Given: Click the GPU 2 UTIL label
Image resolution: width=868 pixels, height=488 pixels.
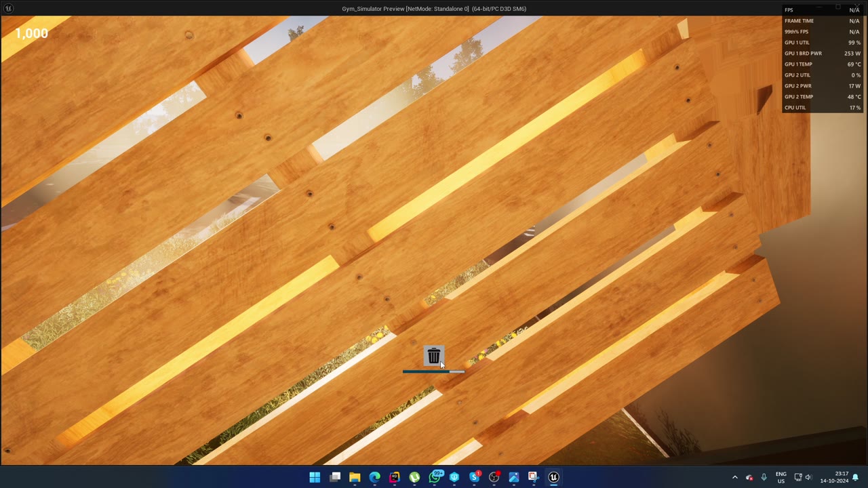Looking at the screenshot, I should point(797,75).
